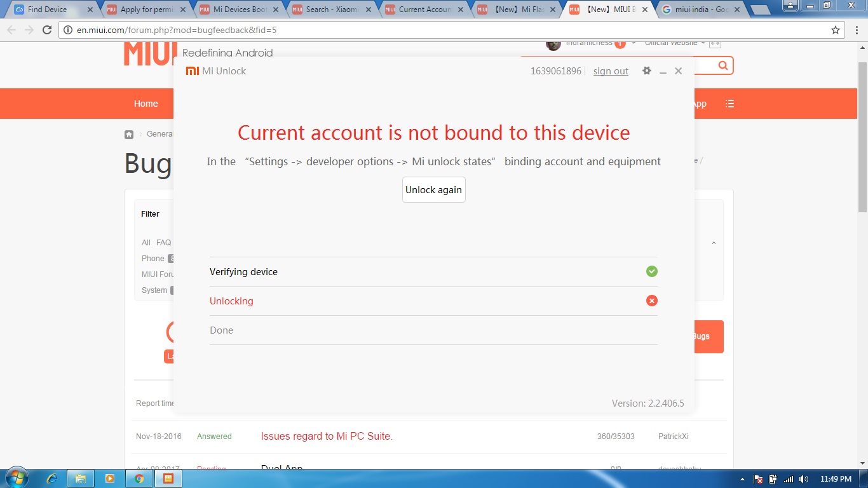Click the PatrickXi author name
This screenshot has height=488, width=868.
tap(674, 437)
